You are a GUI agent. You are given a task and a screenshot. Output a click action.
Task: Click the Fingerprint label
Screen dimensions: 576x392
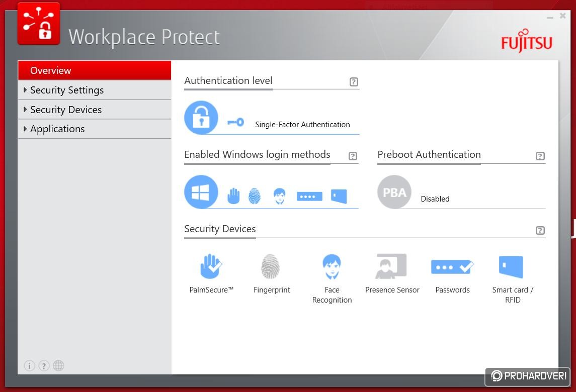(272, 290)
